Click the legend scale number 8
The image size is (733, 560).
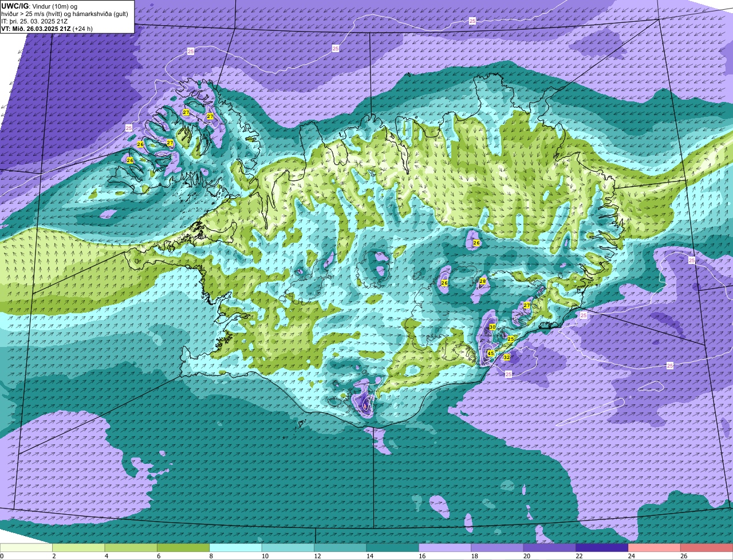pyautogui.click(x=211, y=556)
